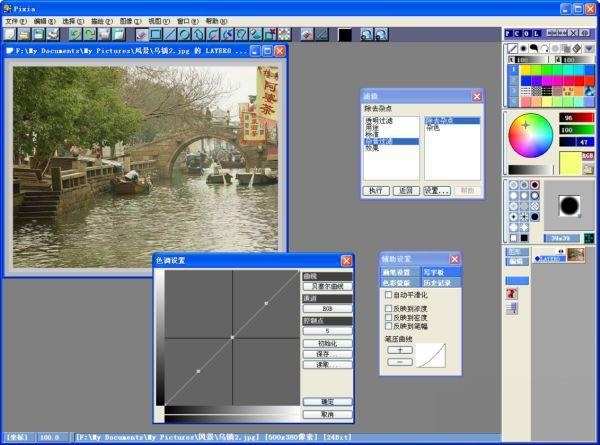
Task: Click the magnifier zoom-in toolbar icon
Action: tap(367, 35)
